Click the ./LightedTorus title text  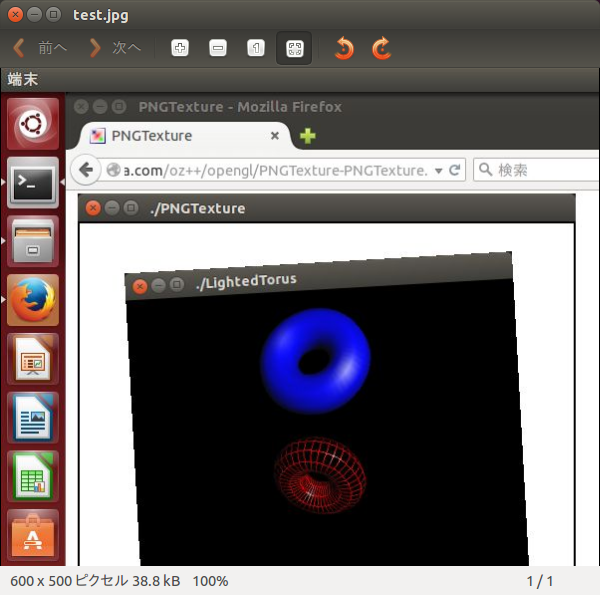[x=246, y=282]
